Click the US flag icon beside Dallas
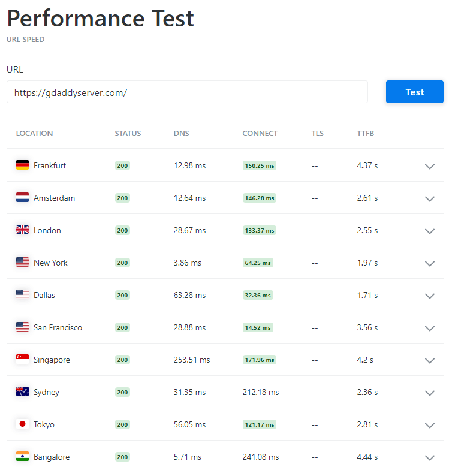This screenshot has height=476, width=452. tap(22, 295)
